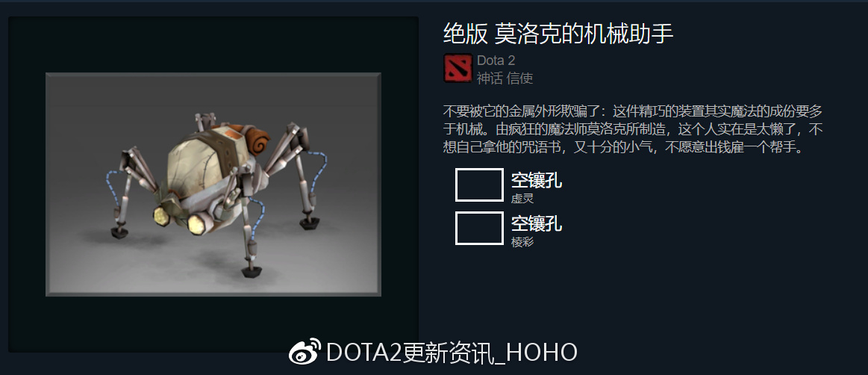Click the Weibo logo in the watermark
Screen dimensions: 868x375
pyautogui.click(x=305, y=353)
